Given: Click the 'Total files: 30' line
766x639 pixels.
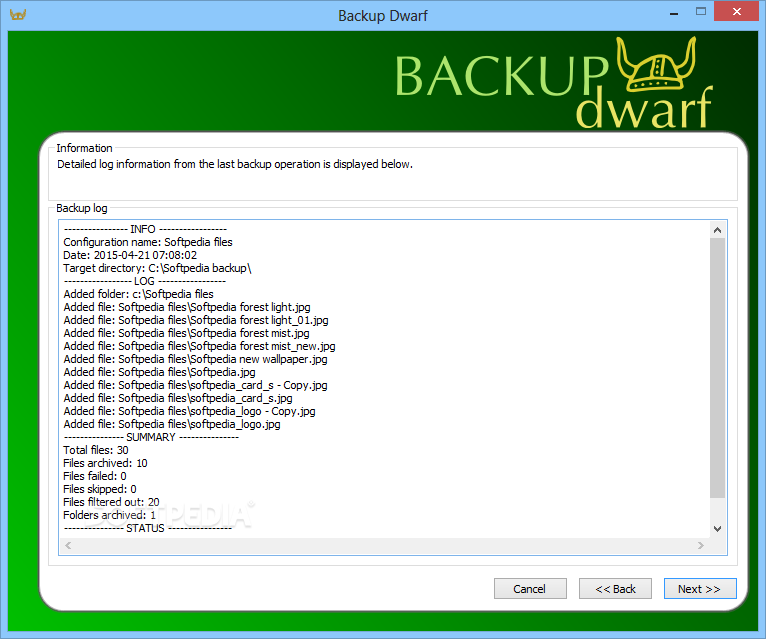Looking at the screenshot, I should click(x=96, y=450).
